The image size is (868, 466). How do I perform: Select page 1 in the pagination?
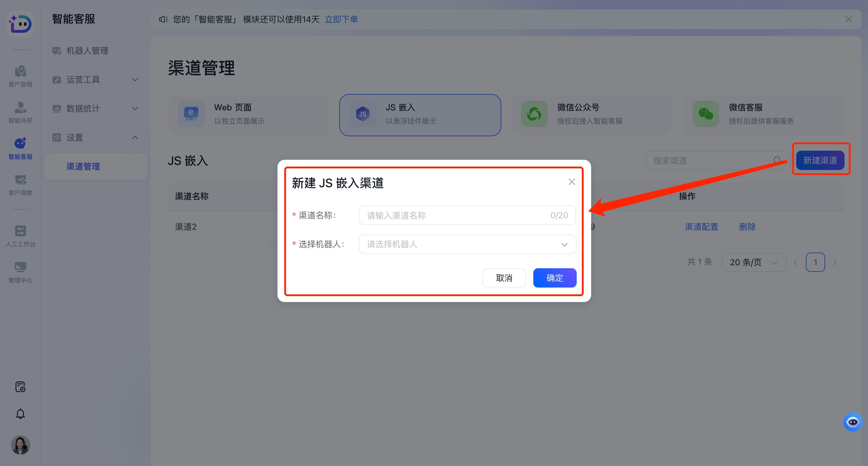[816, 262]
